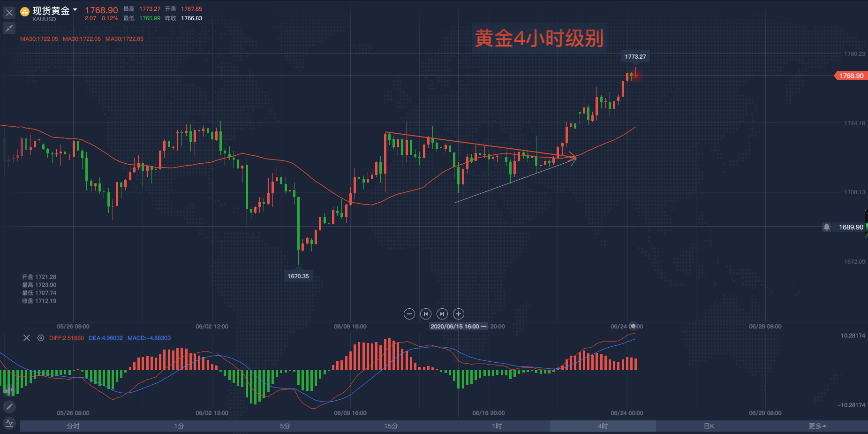Screen dimensions: 868x434
Task: Click 收盘 1712.19 in crosshair info
Action: 39,301
